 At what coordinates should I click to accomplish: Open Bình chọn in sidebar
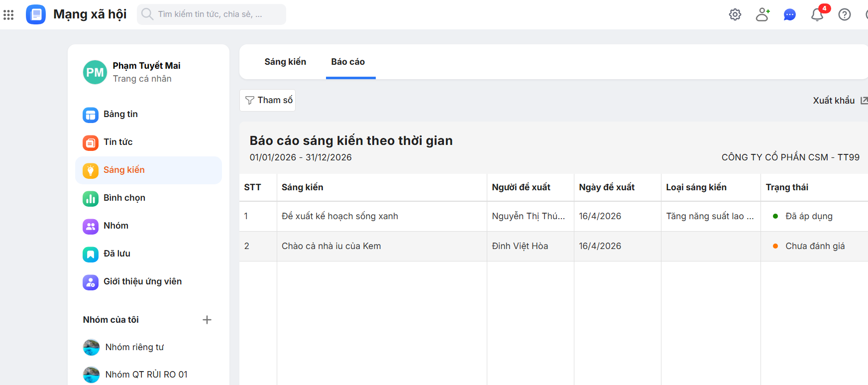[124, 198]
